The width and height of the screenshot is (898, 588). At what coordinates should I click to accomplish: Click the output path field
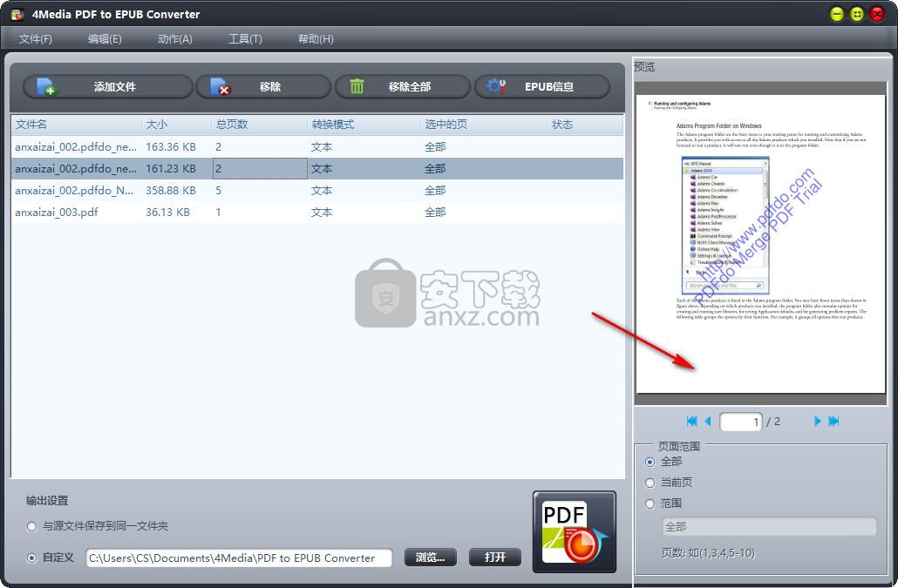click(x=240, y=558)
